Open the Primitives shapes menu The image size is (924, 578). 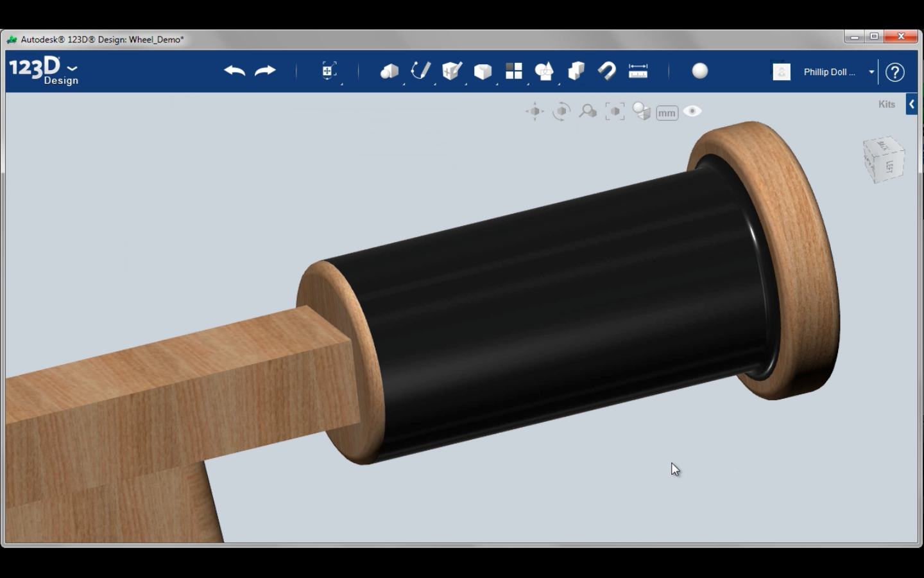pos(389,71)
